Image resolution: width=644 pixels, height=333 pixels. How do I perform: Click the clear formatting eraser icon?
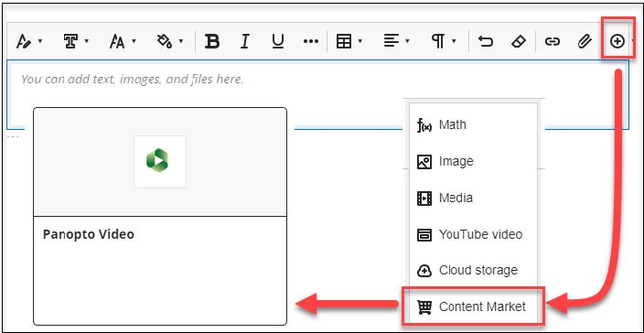(x=519, y=41)
